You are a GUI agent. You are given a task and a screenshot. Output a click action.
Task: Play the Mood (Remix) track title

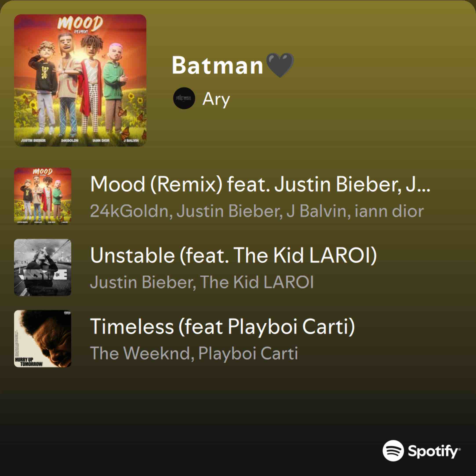260,184
